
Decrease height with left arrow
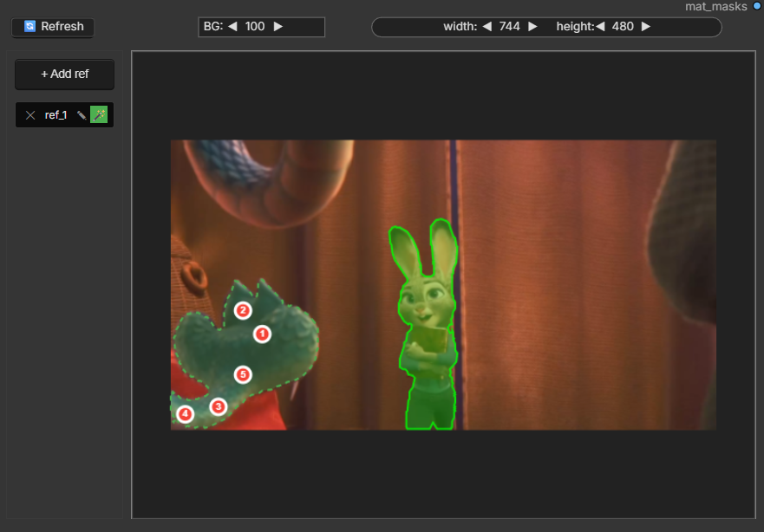pyautogui.click(x=600, y=26)
